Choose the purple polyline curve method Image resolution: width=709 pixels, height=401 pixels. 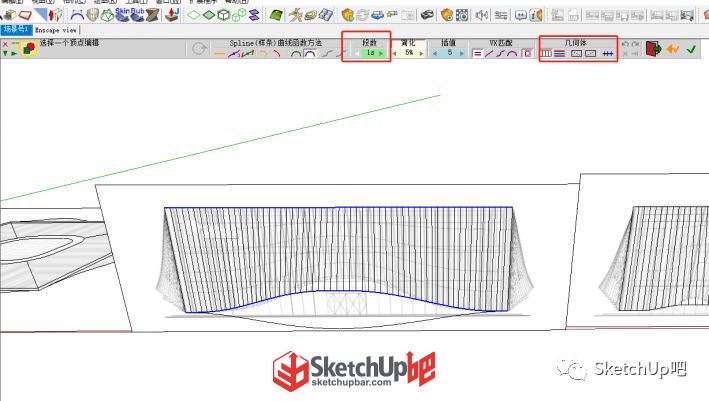click(x=234, y=54)
